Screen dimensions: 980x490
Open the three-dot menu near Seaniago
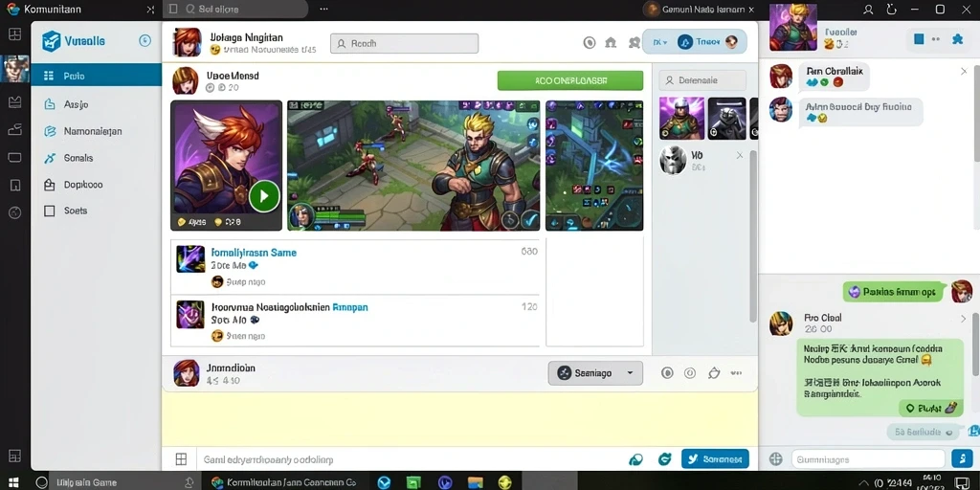(x=738, y=373)
